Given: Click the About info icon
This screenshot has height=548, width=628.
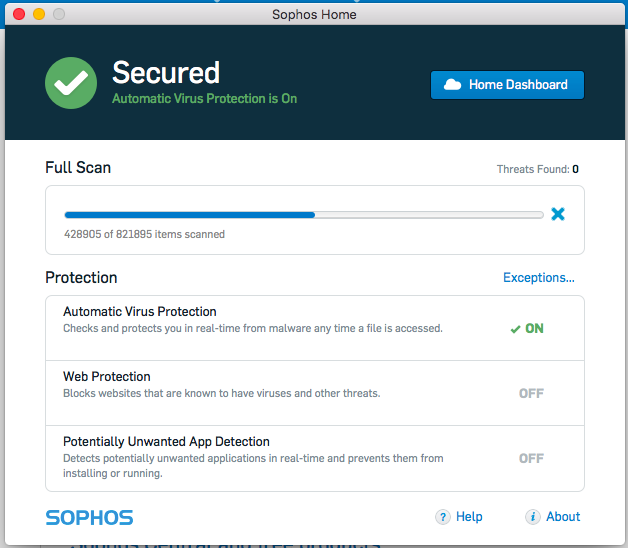Looking at the screenshot, I should pos(533,517).
